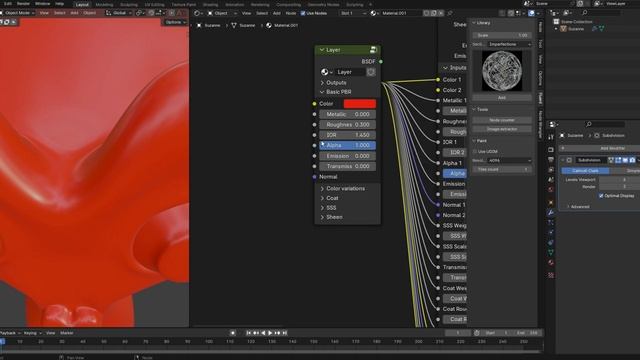The height and width of the screenshot is (360, 640).
Task: Open the timeline Playback menu button
Action: point(10,333)
